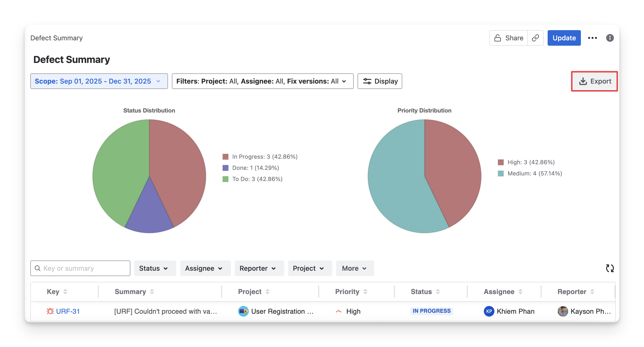Viewport: 644px width, 347px height.
Task: Click the Kayson Phan reporter avatar photo
Action: tap(562, 311)
